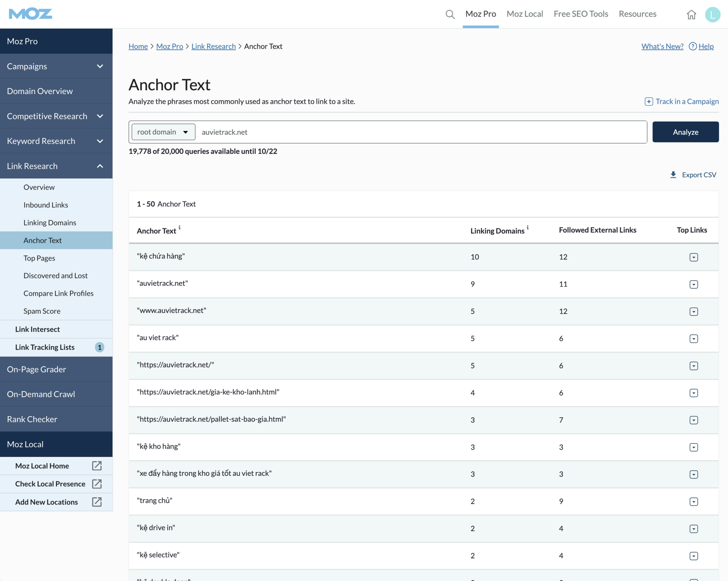Follow the Moz Pro breadcrumb link

[x=170, y=46]
